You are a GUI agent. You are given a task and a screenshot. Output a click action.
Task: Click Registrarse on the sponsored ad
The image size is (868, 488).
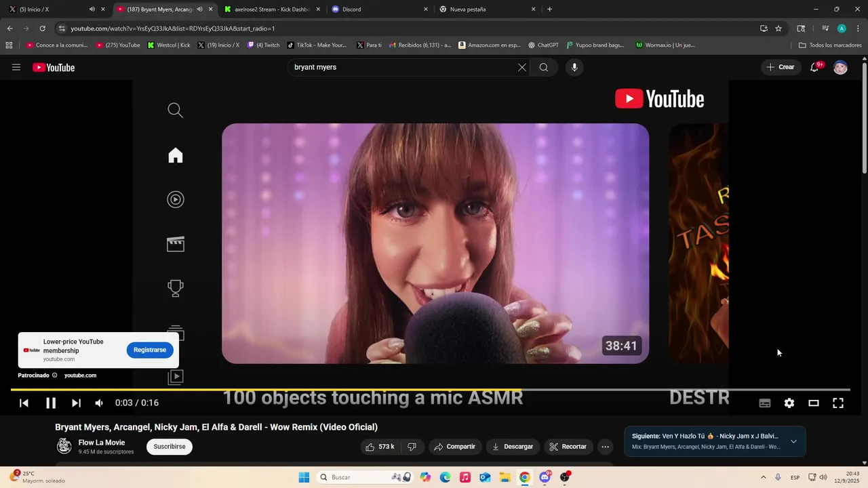coord(150,350)
